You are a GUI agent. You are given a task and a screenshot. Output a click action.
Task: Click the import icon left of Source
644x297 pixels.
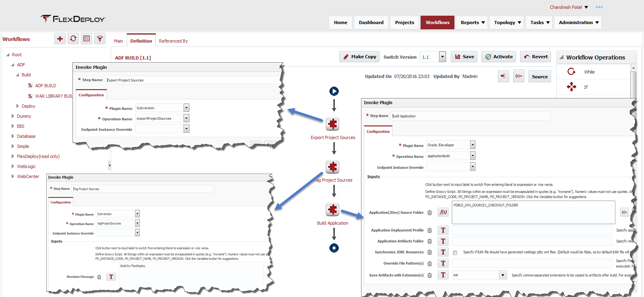coord(503,76)
